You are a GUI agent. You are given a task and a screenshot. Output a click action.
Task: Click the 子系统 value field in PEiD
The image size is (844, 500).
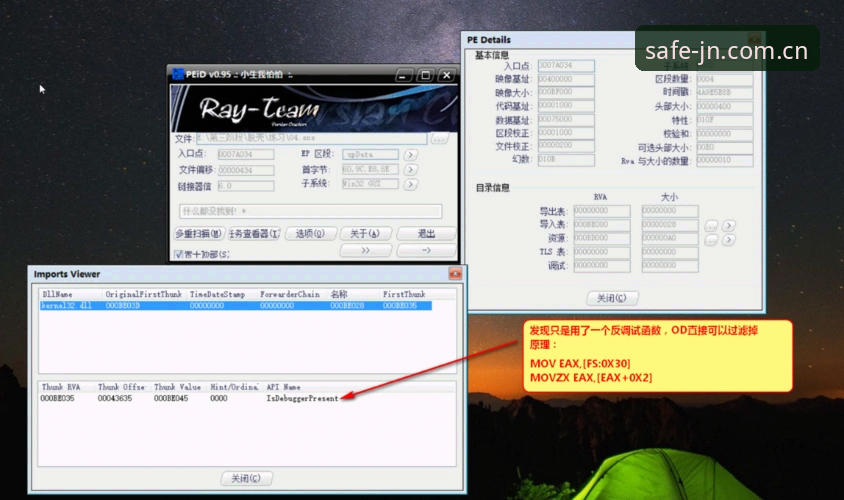(x=370, y=184)
